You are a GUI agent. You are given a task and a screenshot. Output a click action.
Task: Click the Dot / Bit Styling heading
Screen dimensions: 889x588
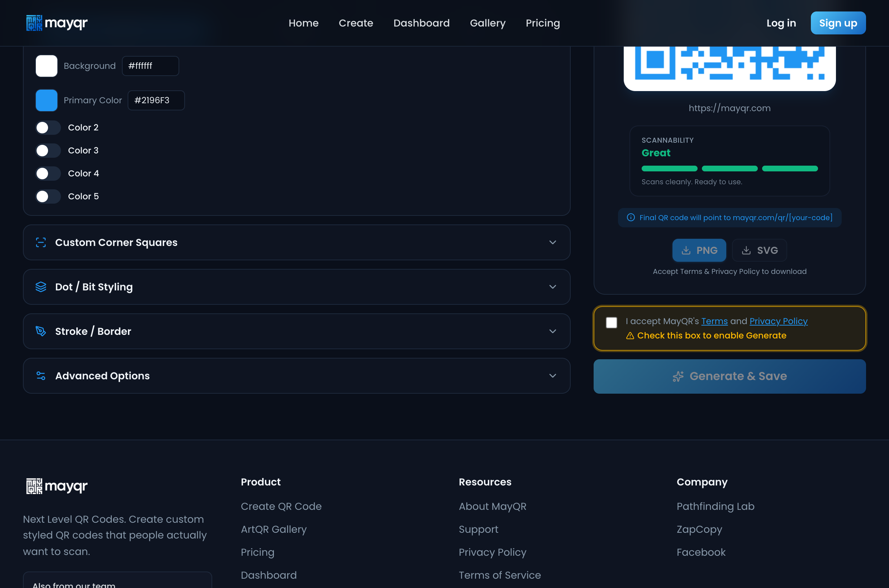pos(94,287)
